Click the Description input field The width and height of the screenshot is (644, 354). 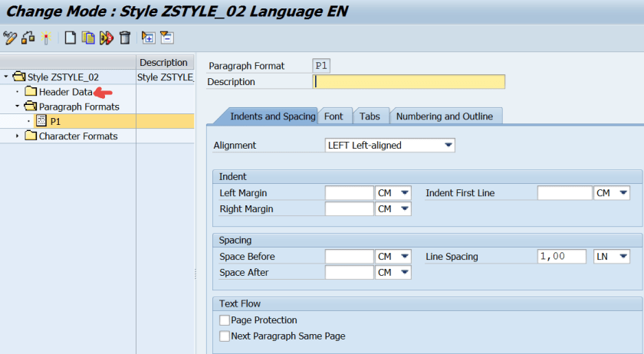coord(409,82)
